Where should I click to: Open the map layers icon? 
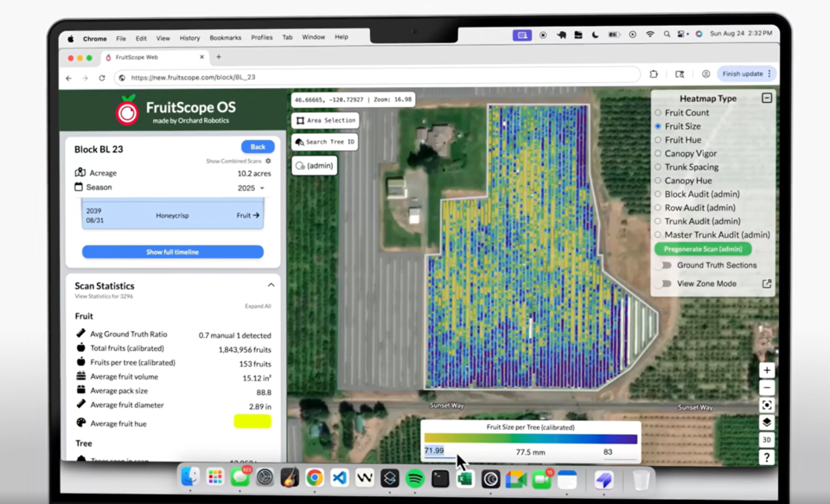coord(766,423)
